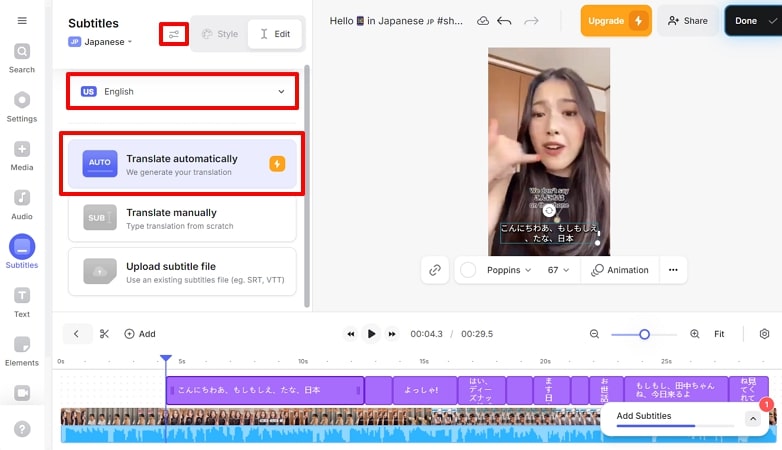Switch to the Edit tab

point(275,34)
